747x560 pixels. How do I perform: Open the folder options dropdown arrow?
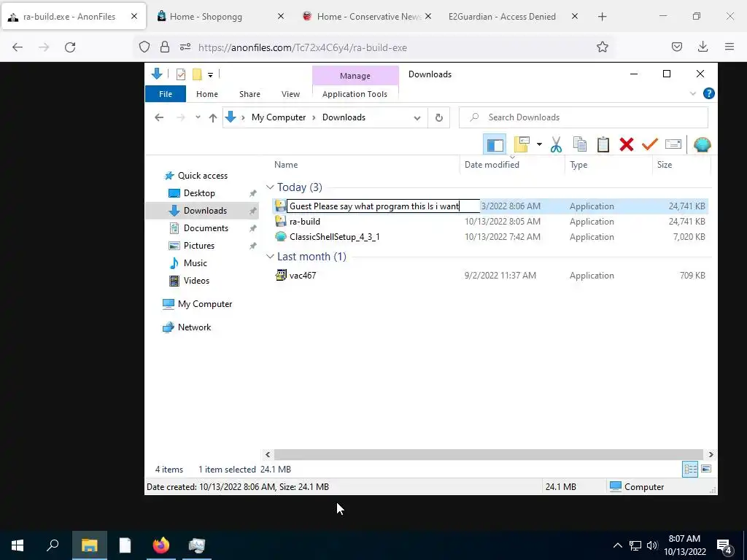(x=539, y=144)
